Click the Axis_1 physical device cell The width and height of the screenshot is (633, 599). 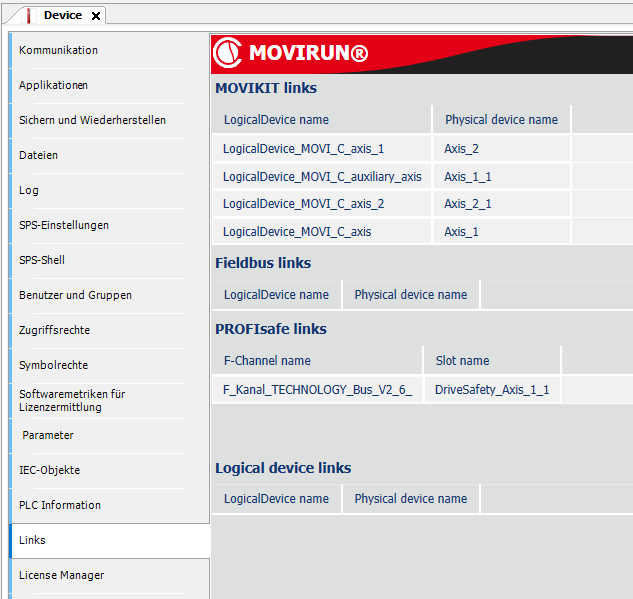(x=502, y=232)
